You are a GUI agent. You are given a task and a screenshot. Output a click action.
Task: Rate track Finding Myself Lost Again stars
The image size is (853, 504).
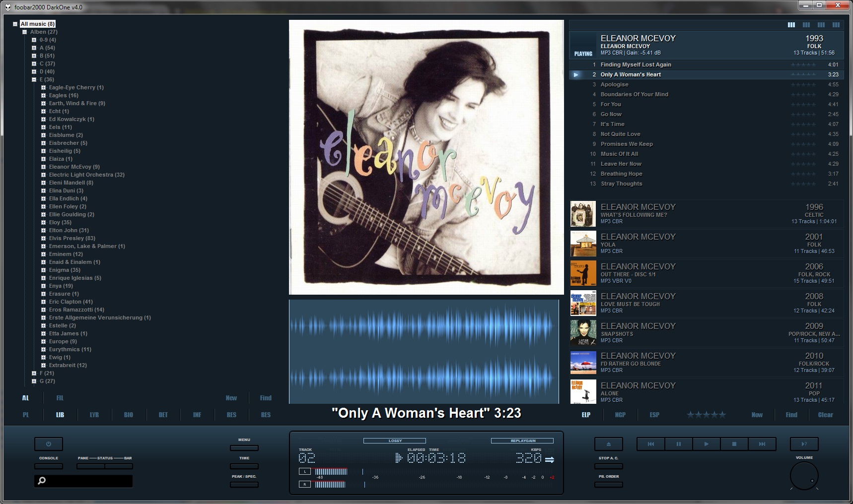tap(803, 64)
